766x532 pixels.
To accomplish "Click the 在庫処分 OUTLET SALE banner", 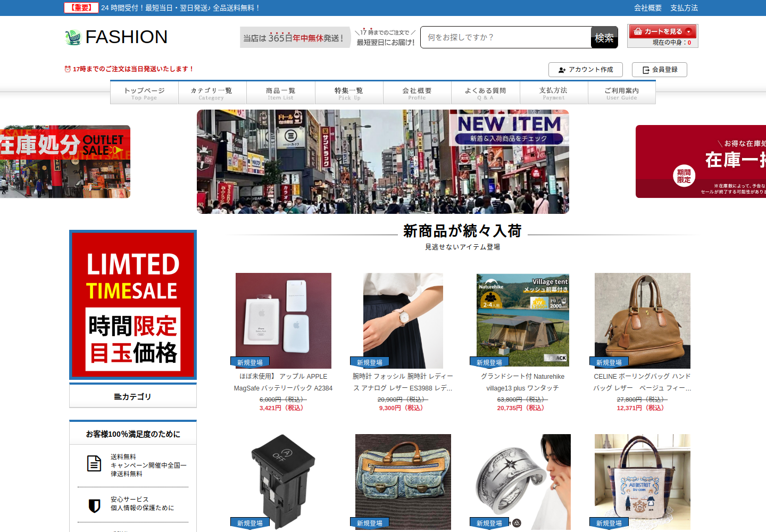I will pyautogui.click(x=65, y=162).
